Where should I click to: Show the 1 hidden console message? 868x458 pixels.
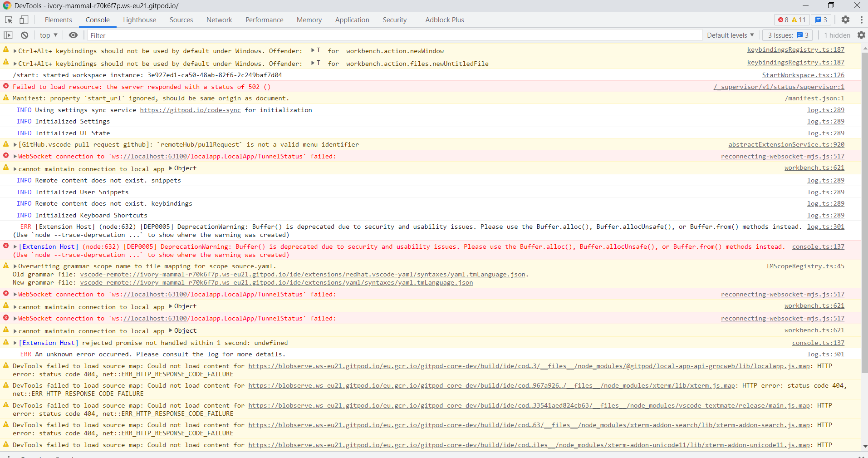point(836,35)
